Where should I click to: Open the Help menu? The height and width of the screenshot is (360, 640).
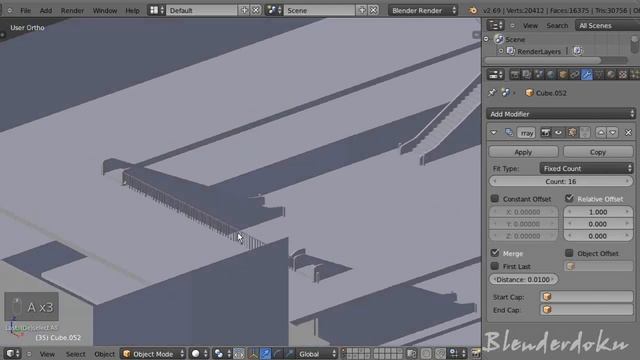point(132,11)
